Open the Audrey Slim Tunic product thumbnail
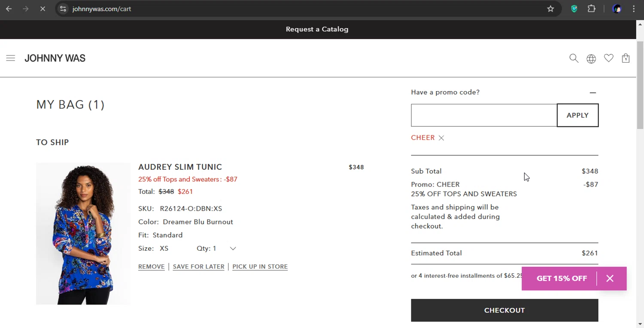644x328 pixels. [x=83, y=233]
